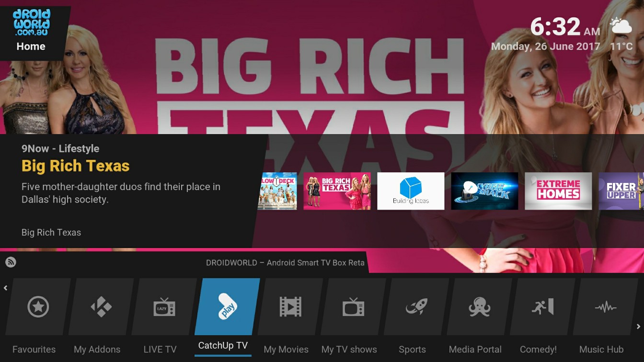Click the DROIDWORLD RSS ticker text
The height and width of the screenshot is (362, 644).
click(x=285, y=262)
